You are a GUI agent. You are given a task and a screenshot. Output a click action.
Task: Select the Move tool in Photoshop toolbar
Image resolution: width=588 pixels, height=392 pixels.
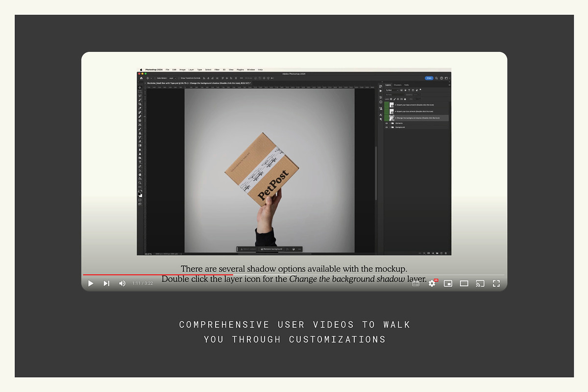point(140,87)
